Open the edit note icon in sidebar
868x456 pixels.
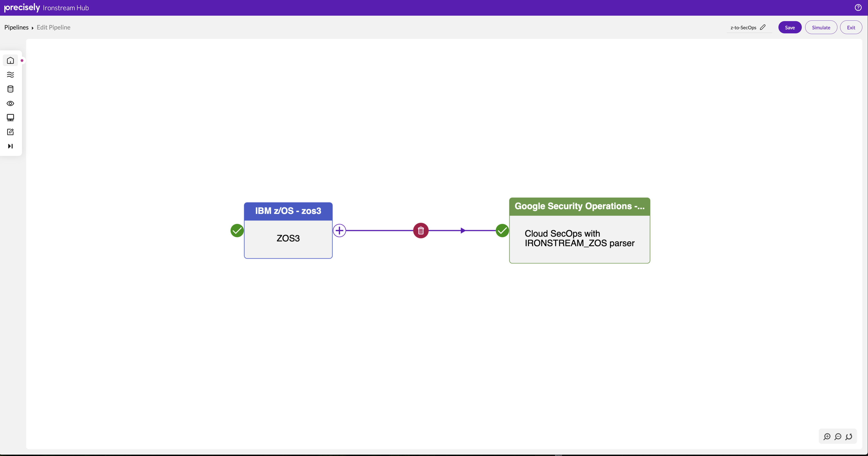(10, 132)
